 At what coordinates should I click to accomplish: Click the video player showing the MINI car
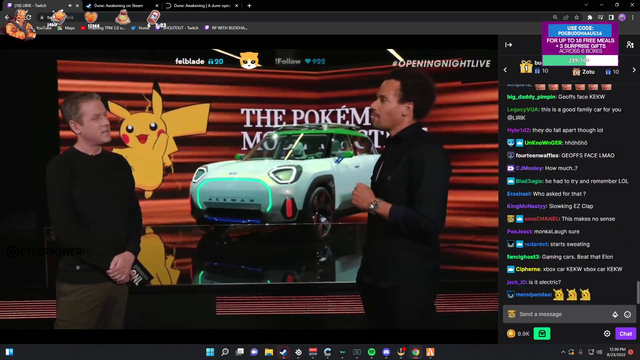click(x=249, y=189)
